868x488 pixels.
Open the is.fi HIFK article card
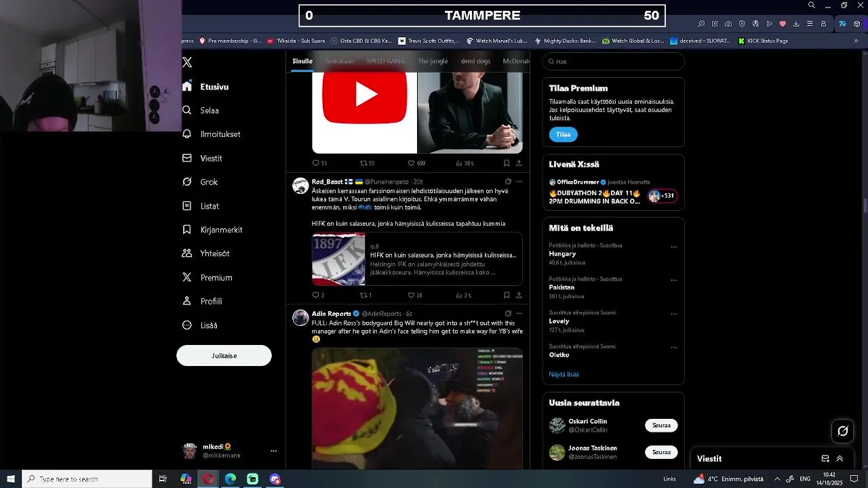pos(417,259)
